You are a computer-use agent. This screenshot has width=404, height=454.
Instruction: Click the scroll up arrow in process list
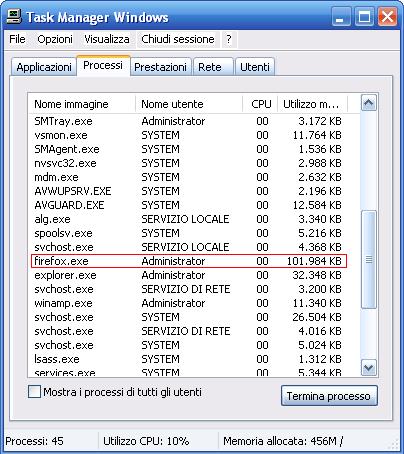click(x=369, y=103)
